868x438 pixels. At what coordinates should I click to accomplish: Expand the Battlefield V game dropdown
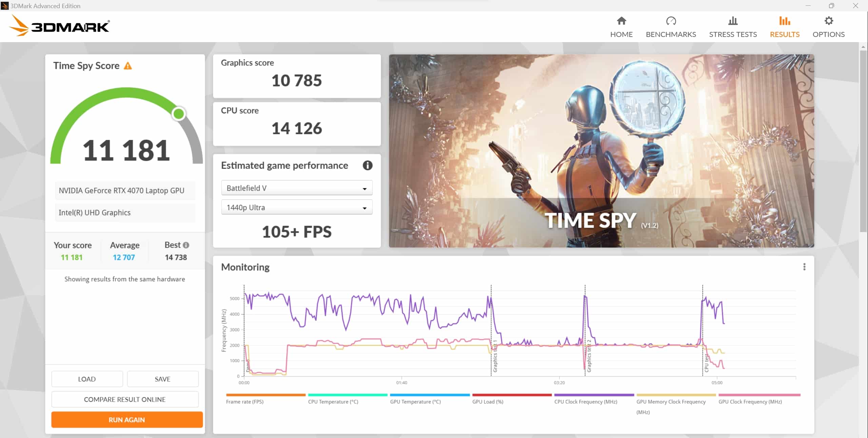pyautogui.click(x=297, y=188)
